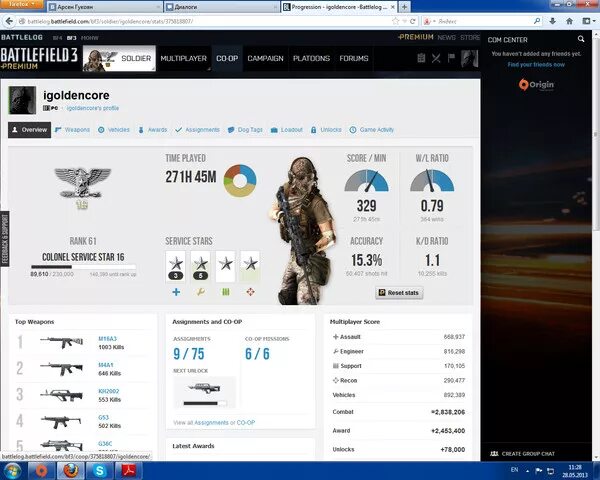Click the browser address bar URL
Image resolution: width=600 pixels, height=480 pixels.
(x=110, y=21)
